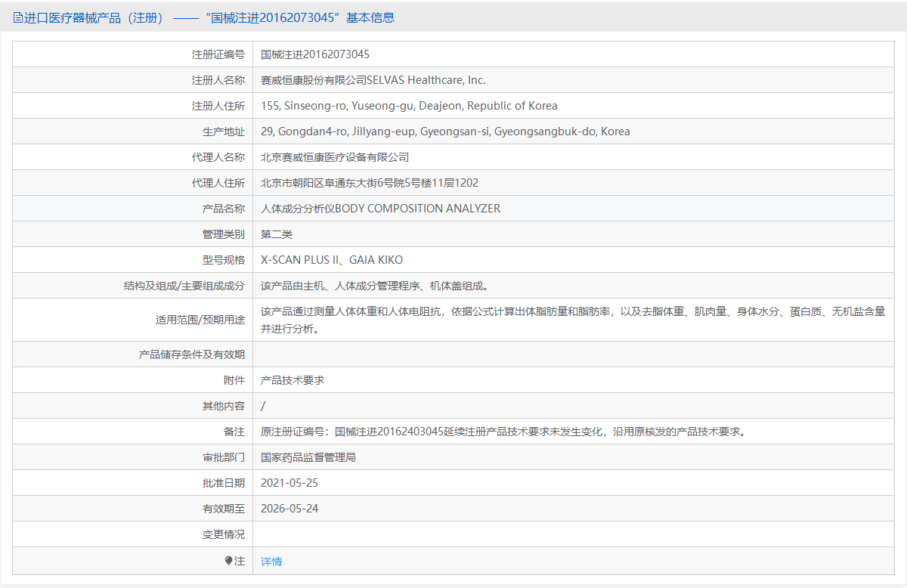
Task: Click the approval date 2021-05-25
Action: [x=289, y=483]
